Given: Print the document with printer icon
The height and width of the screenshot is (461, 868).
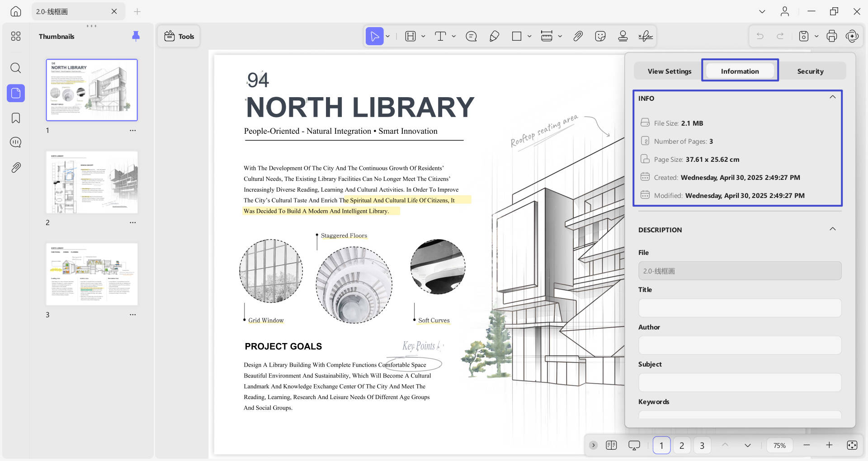Looking at the screenshot, I should (x=831, y=36).
